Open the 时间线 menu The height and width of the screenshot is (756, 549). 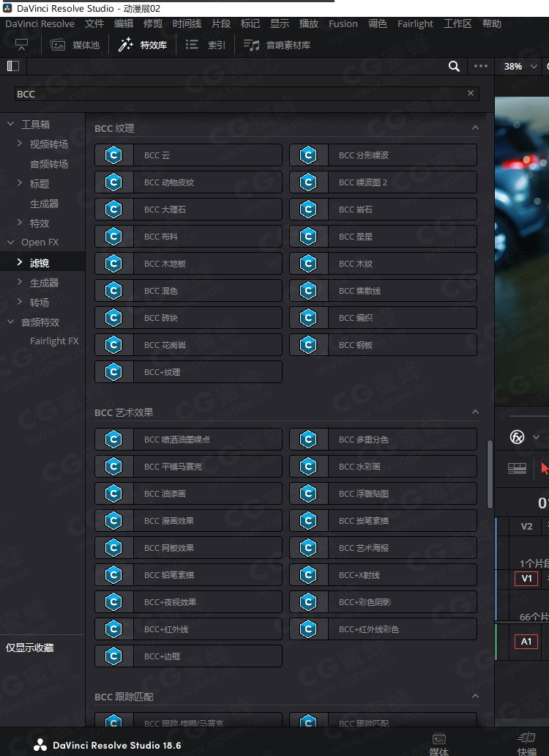coord(187,23)
